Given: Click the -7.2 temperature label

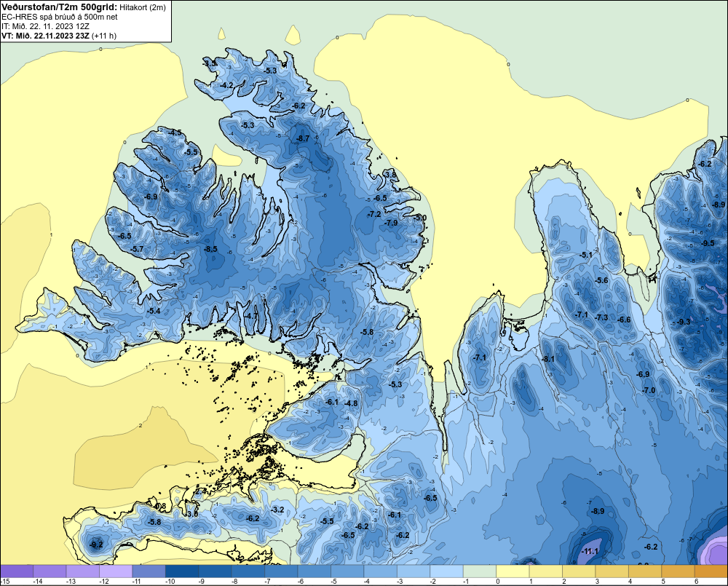Looking at the screenshot, I should tap(373, 214).
